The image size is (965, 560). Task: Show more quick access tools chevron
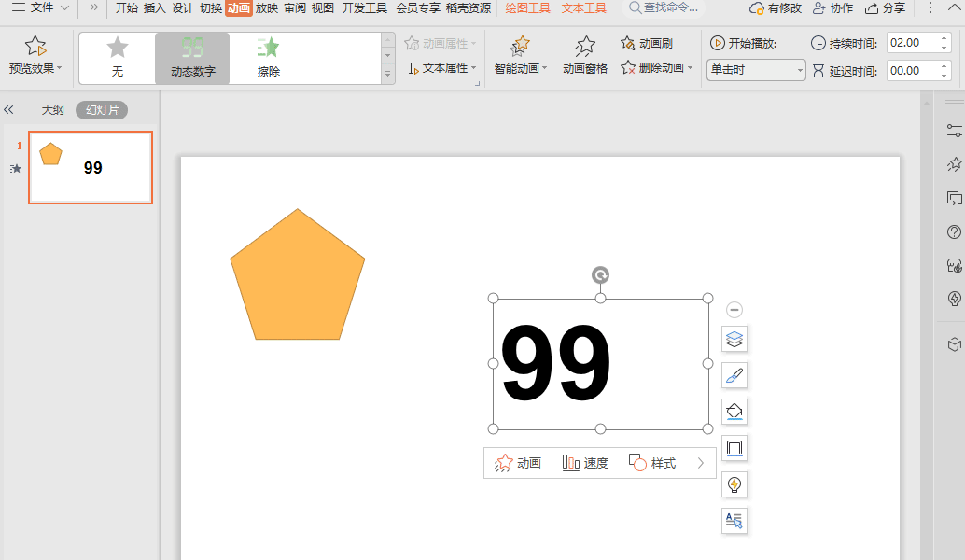pos(93,8)
